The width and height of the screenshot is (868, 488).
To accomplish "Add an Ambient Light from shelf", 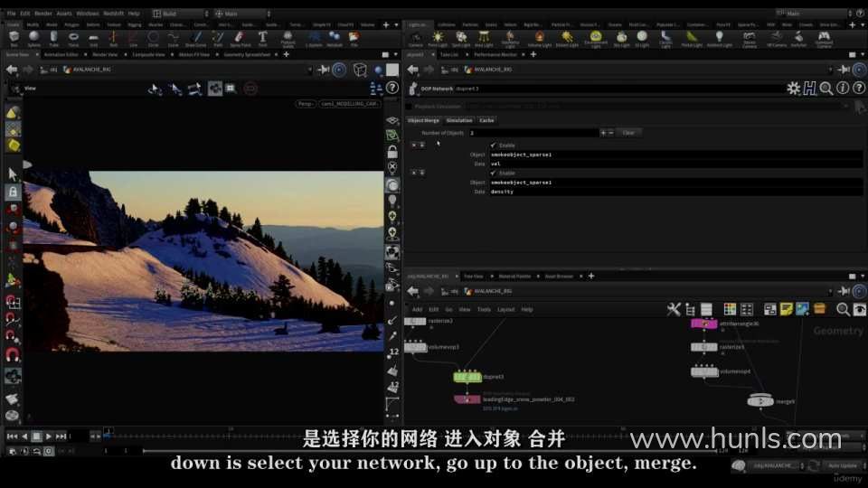I will click(x=719, y=38).
